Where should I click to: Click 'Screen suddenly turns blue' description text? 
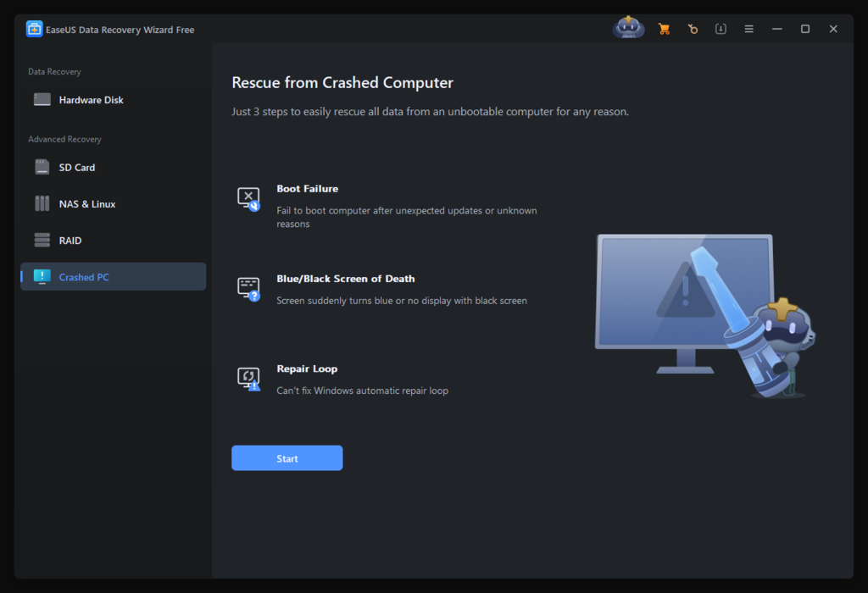click(x=401, y=301)
